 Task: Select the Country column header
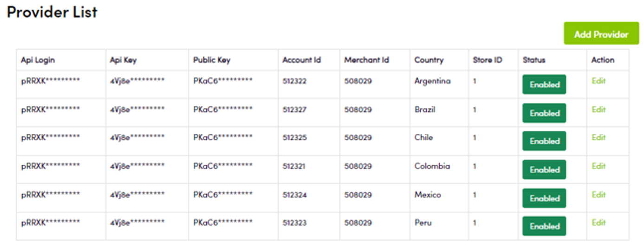coord(429,60)
